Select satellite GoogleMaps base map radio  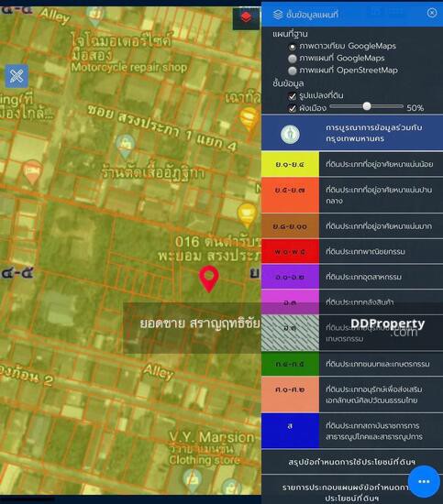click(292, 47)
